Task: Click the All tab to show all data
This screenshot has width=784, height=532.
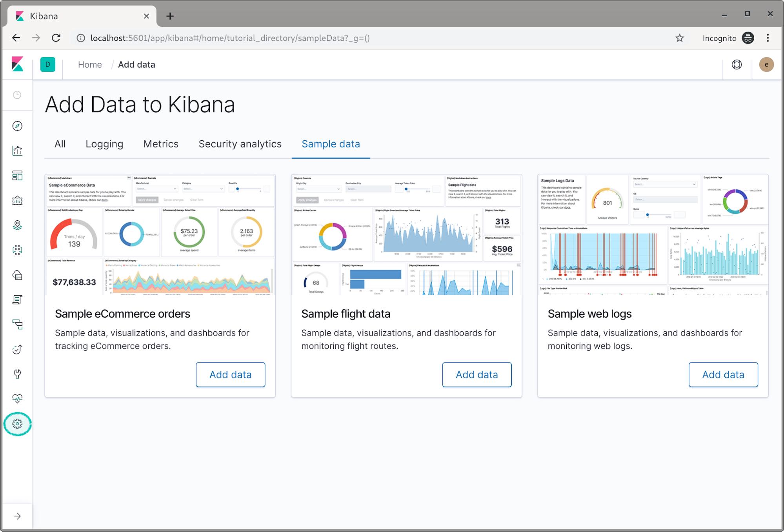Action: (x=59, y=144)
